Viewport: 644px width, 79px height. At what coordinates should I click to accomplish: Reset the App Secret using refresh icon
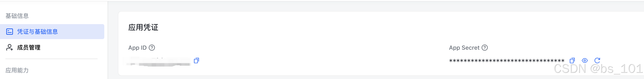tap(597, 60)
